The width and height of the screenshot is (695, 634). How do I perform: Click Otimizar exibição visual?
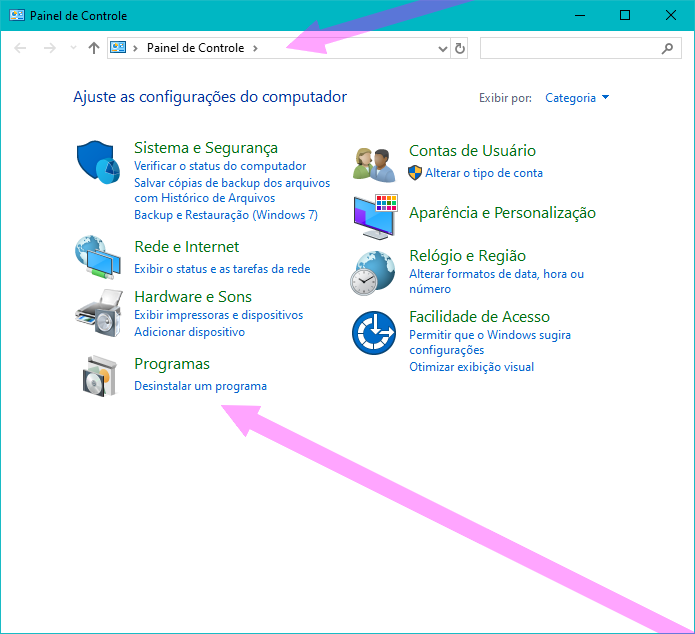pos(471,367)
